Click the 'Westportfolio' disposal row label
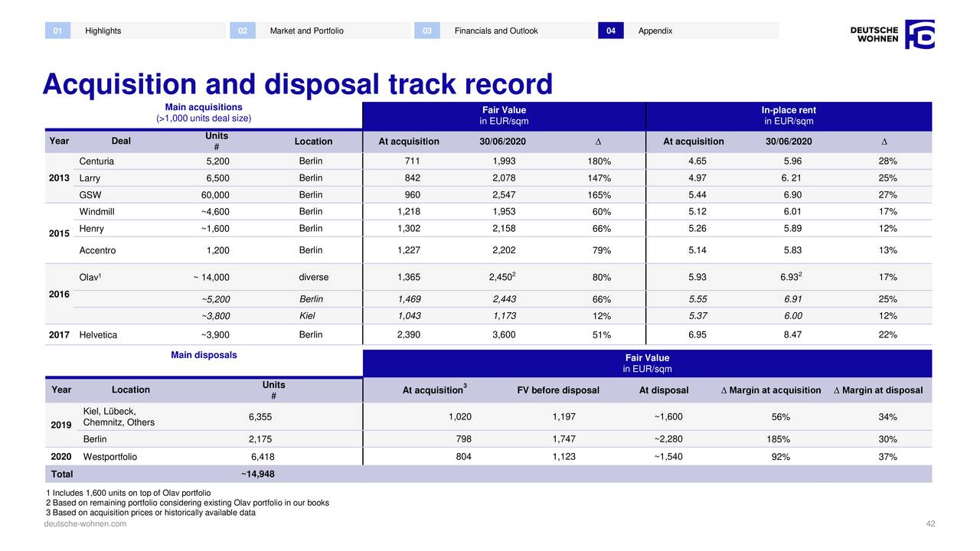The width and height of the screenshot is (980, 551). pyautogui.click(x=109, y=457)
